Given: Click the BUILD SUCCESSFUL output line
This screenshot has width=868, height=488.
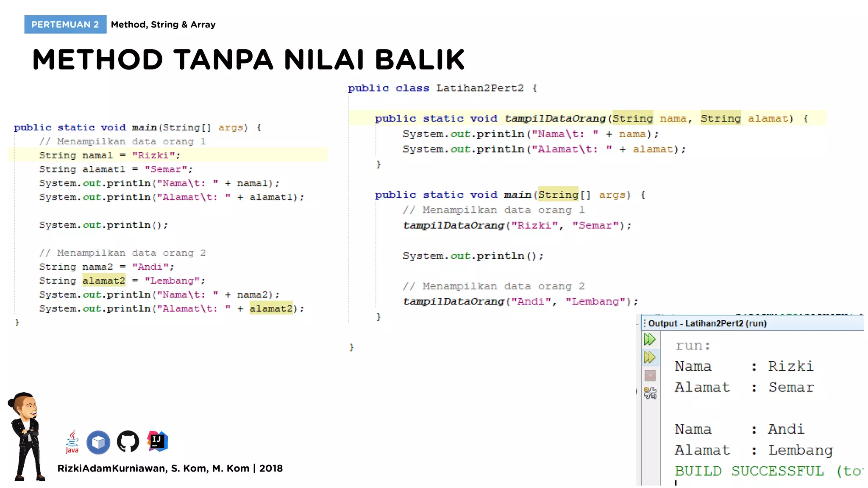Looking at the screenshot, I should [749, 471].
